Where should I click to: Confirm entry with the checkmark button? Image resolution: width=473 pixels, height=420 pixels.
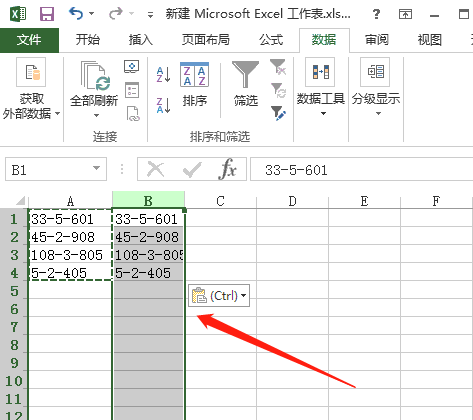(192, 169)
